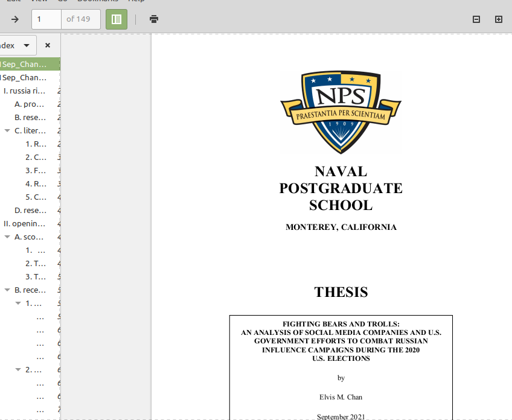Image resolution: width=512 pixels, height=420 pixels.
Task: Select the non-highlighted Sep_Chan… index entry
Action: [30, 78]
